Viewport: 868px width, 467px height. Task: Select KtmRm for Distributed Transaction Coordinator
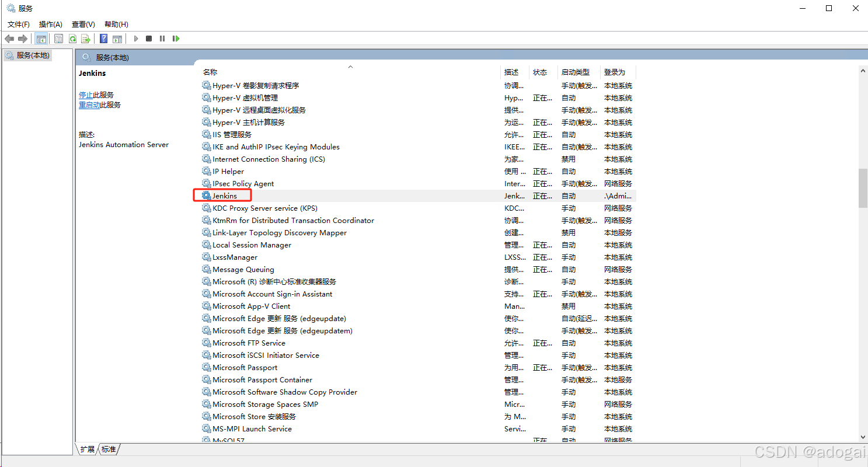[418, 220]
